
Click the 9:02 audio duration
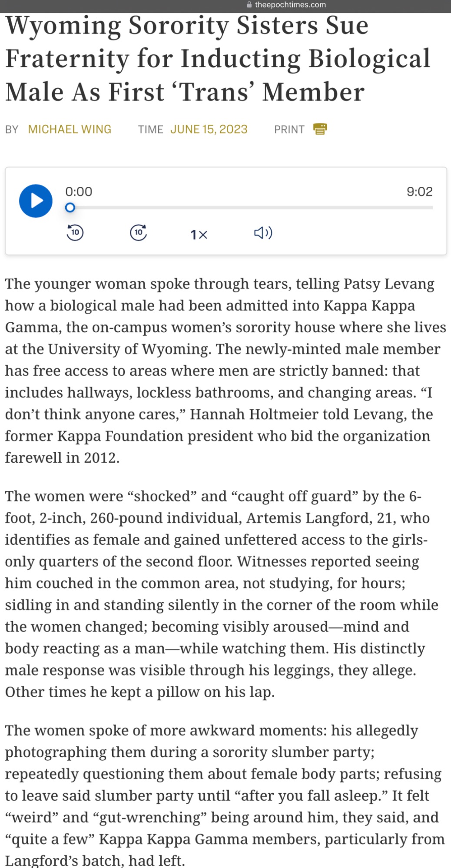tap(419, 192)
